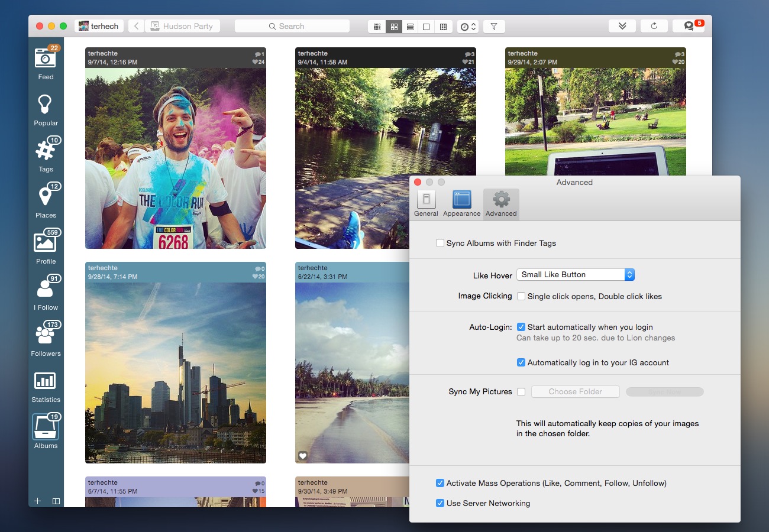Open the Places map pin section
This screenshot has width=769, height=532.
(46, 201)
